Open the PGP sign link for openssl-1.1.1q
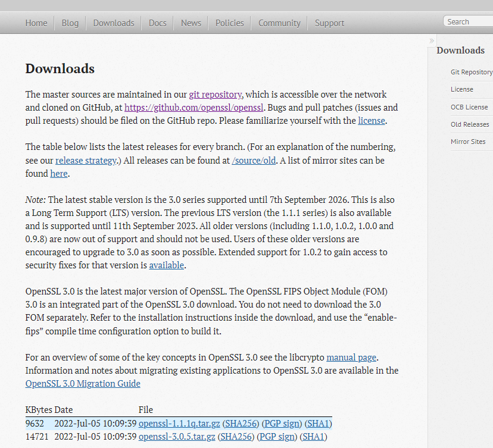 282,424
